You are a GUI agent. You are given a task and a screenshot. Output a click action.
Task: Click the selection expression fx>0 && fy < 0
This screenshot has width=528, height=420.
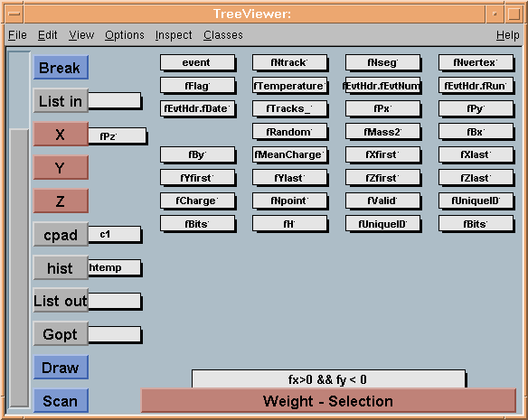coord(328,379)
